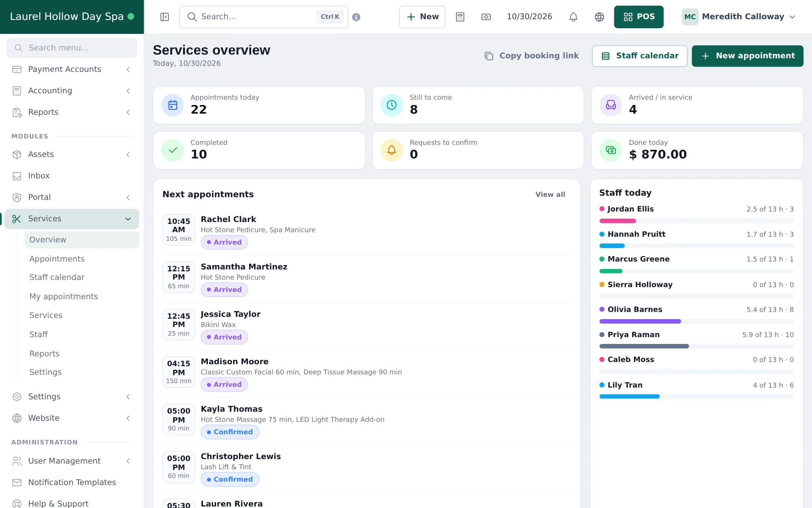Open Rachel Clark's 10:45 AM appointment
Viewport: 812px width, 508px height.
(x=367, y=232)
